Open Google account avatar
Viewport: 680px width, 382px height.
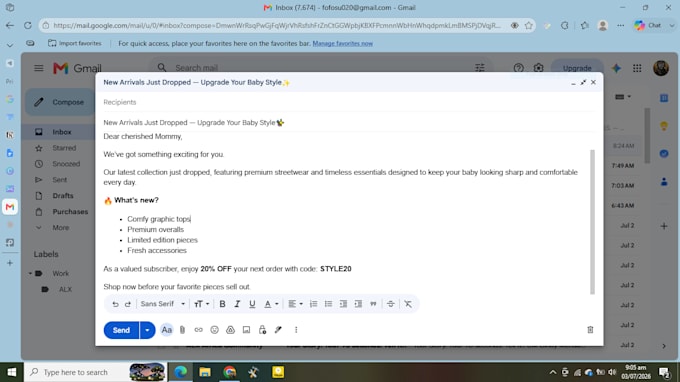661,68
